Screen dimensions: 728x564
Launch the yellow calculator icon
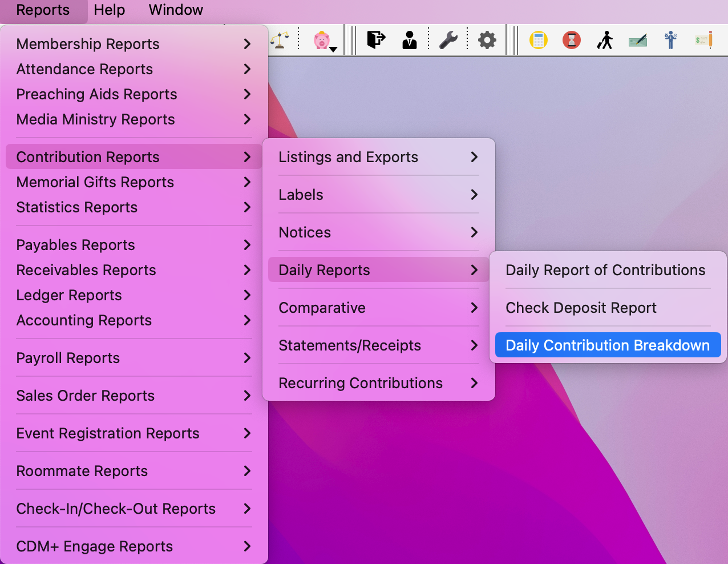pyautogui.click(x=538, y=40)
